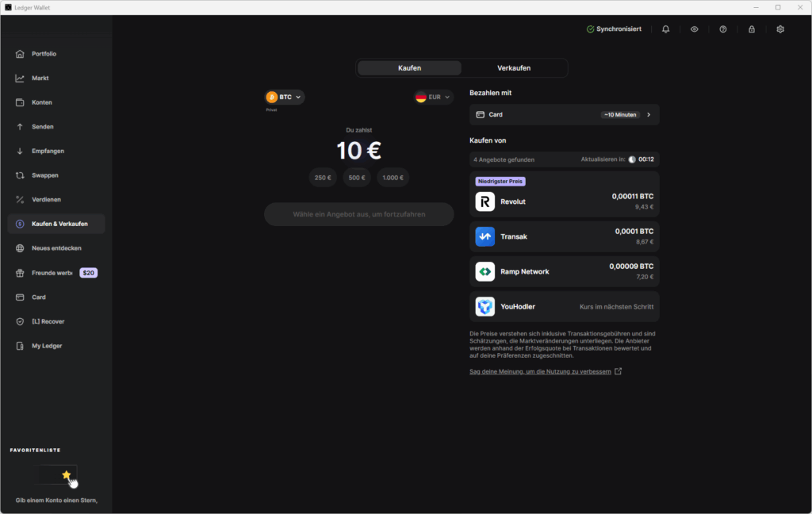The image size is (812, 514).
Task: Select the 500 € amount preset
Action: tap(356, 177)
